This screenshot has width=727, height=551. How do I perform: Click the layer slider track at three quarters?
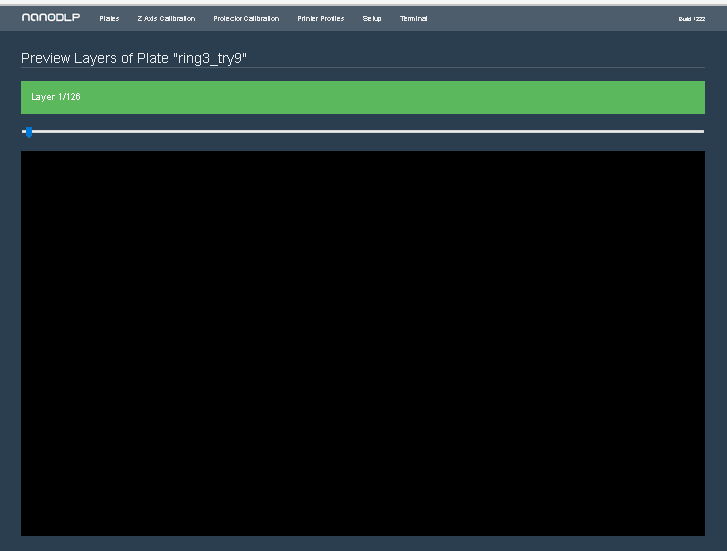point(534,131)
